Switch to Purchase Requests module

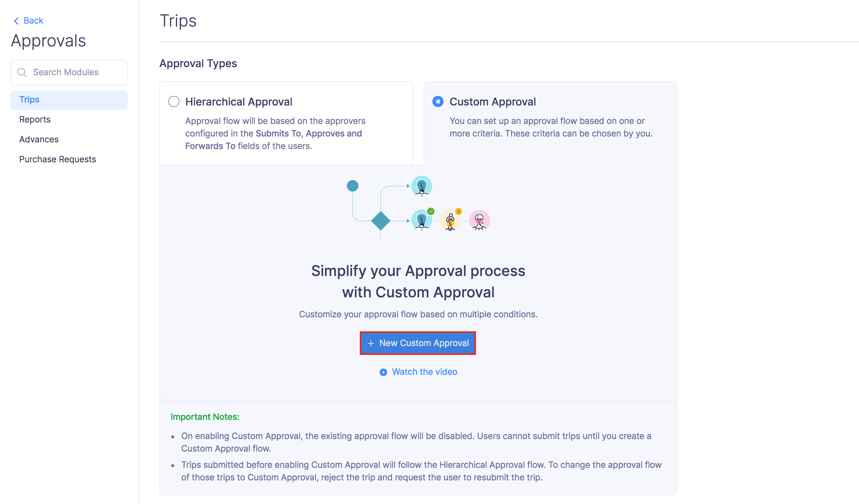point(58,159)
